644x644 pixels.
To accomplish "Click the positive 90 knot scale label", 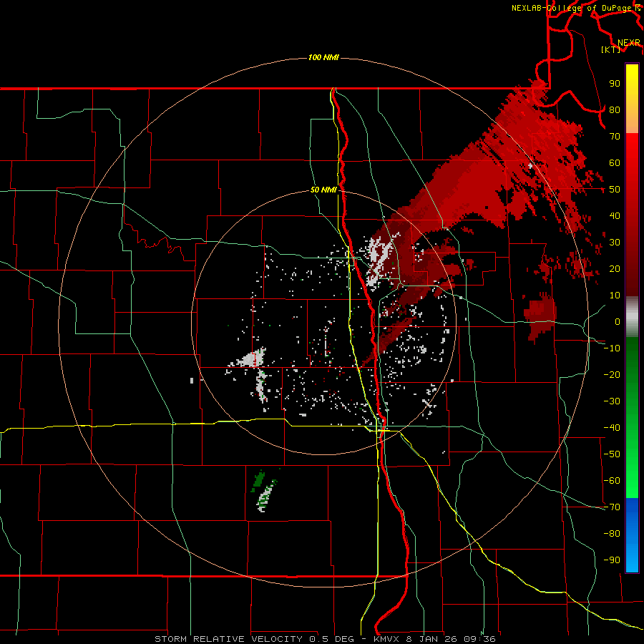I will click(x=615, y=84).
